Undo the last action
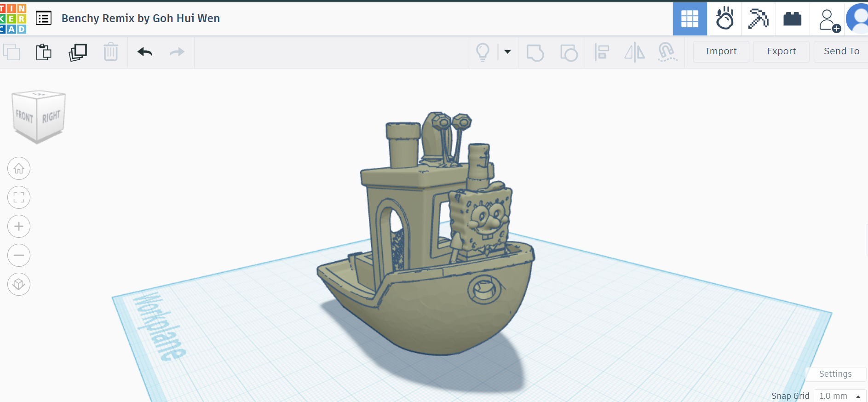Screen dimensions: 868x402 coord(144,52)
